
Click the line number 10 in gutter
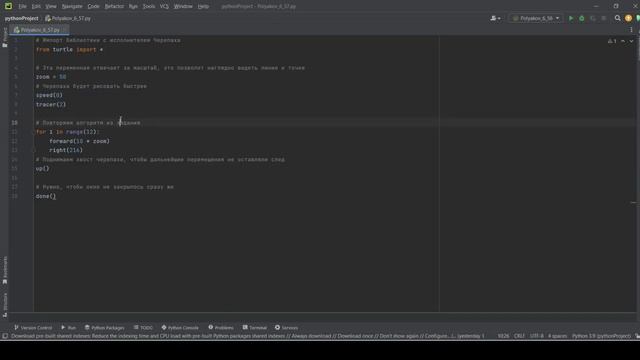point(14,123)
